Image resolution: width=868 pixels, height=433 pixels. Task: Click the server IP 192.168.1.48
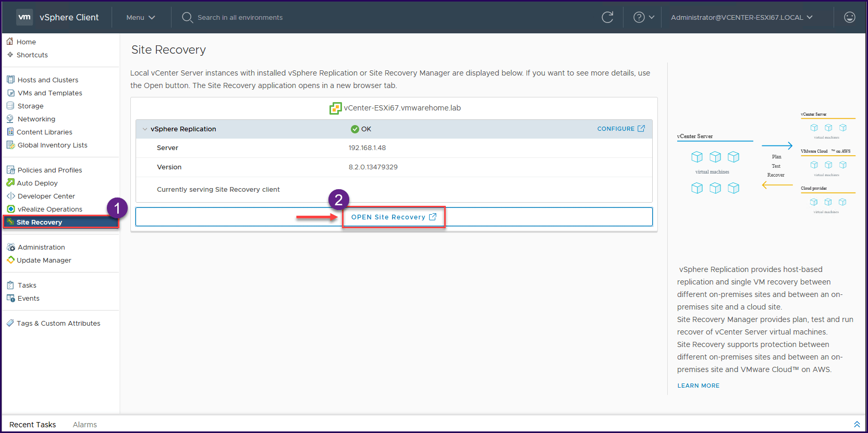[x=367, y=148]
